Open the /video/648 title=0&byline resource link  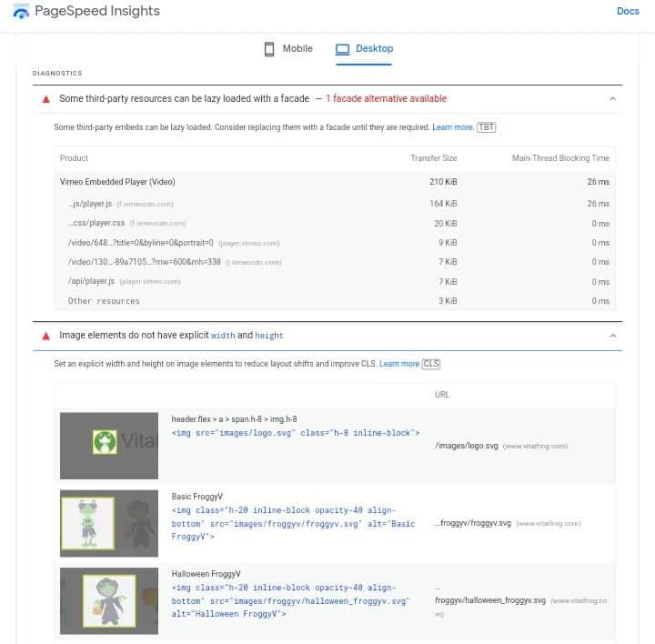(x=141, y=243)
